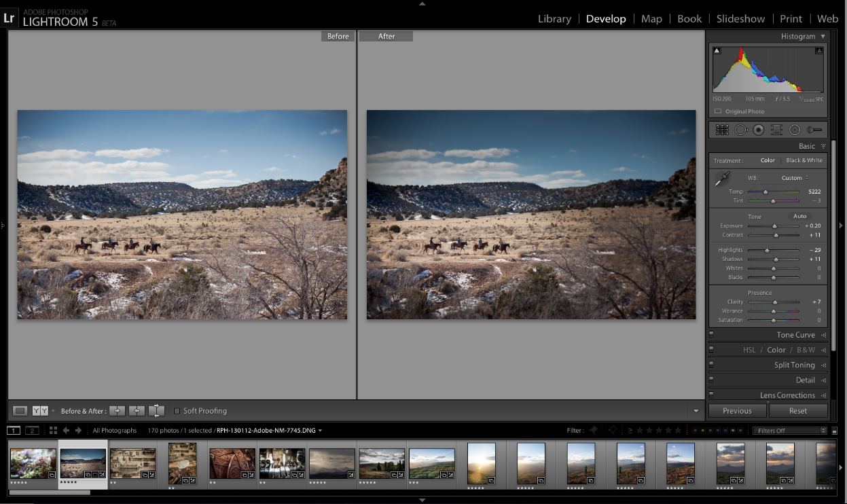Select the Adjustment Brush tool
Image resolution: width=847 pixels, height=504 pixels.
814,130
